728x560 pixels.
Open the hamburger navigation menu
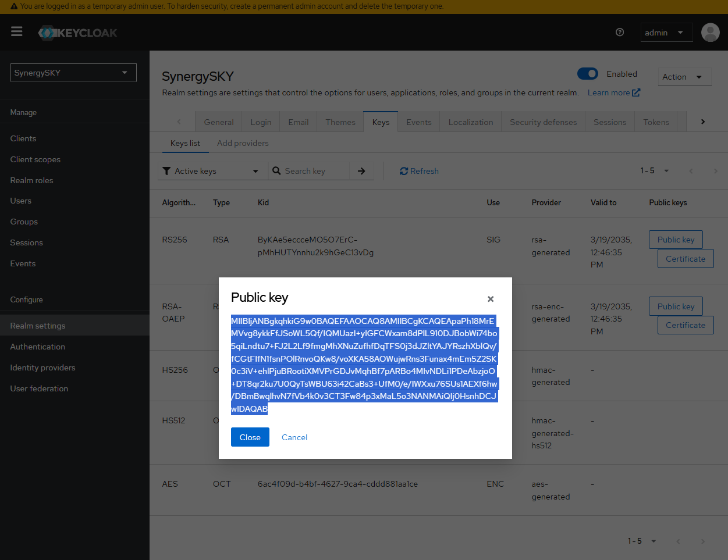click(16, 31)
